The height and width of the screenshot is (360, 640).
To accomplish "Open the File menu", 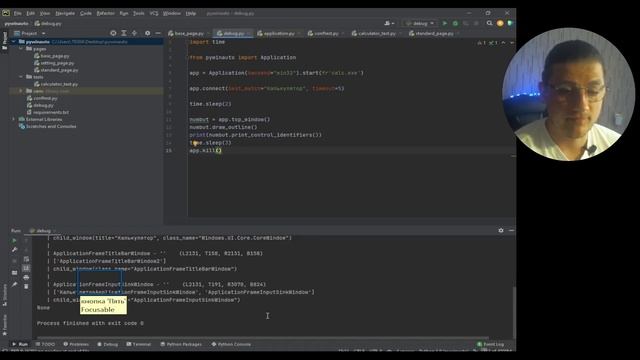I will 18,13.
